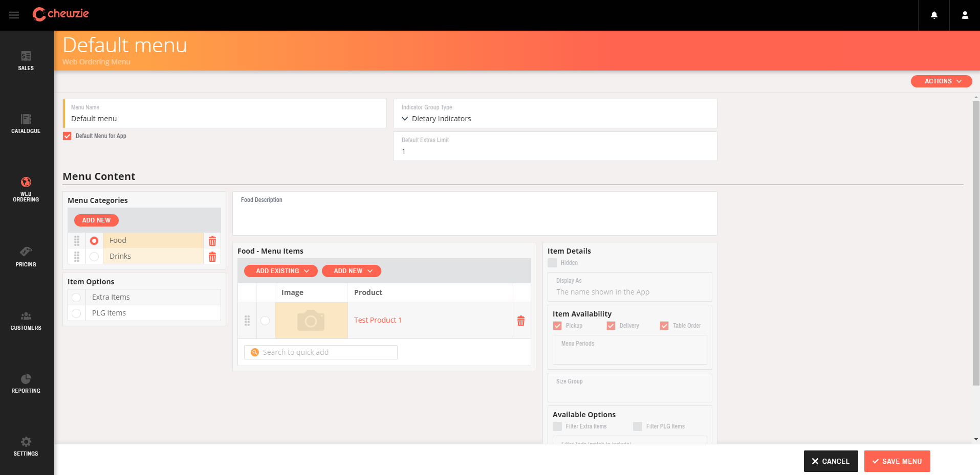Grab the drag handle for Test Product 1
The height and width of the screenshot is (475, 980).
[247, 321]
